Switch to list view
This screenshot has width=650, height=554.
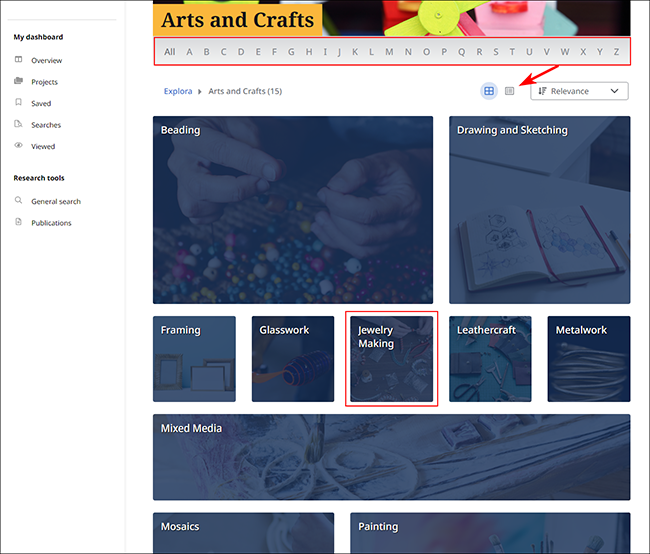509,91
